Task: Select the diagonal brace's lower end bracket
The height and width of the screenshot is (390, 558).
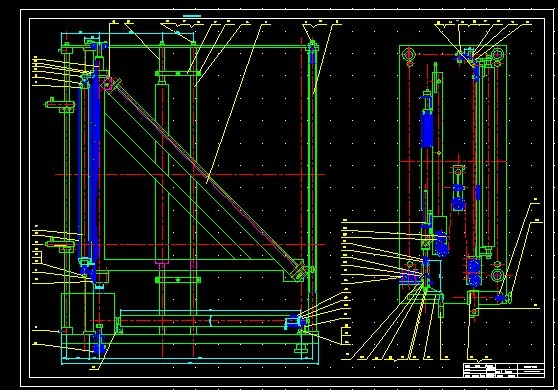Action: tap(299, 271)
